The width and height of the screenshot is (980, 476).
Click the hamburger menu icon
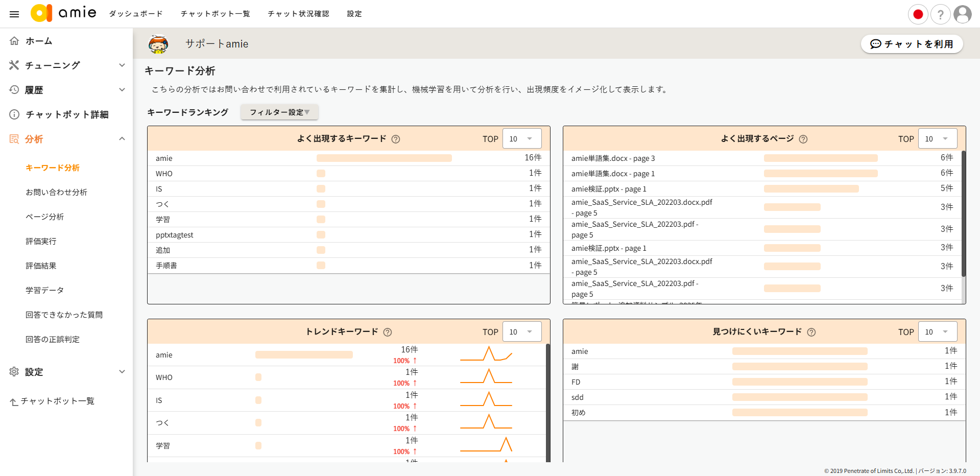14,14
